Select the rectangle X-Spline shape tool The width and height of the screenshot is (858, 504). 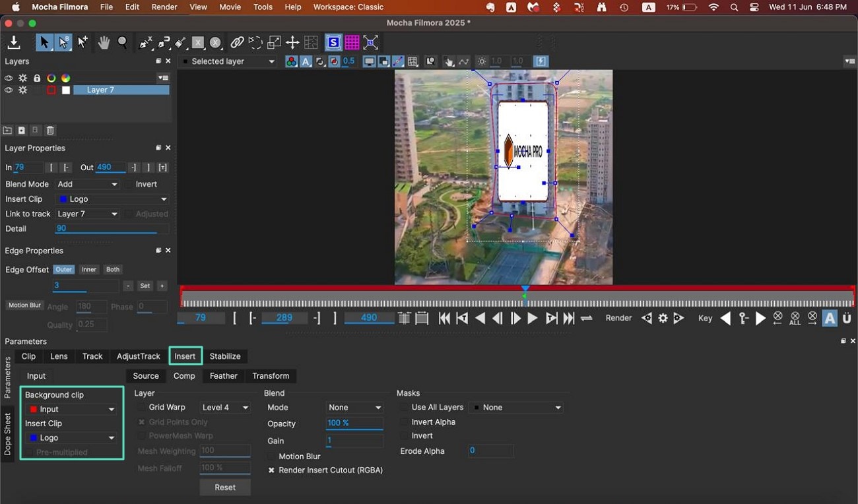pyautogui.click(x=197, y=43)
